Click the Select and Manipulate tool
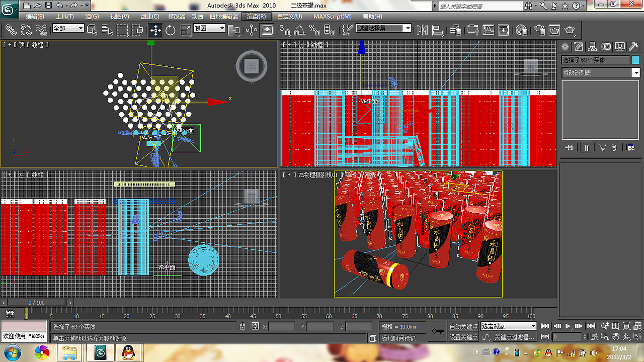The image size is (644, 362). click(x=252, y=30)
